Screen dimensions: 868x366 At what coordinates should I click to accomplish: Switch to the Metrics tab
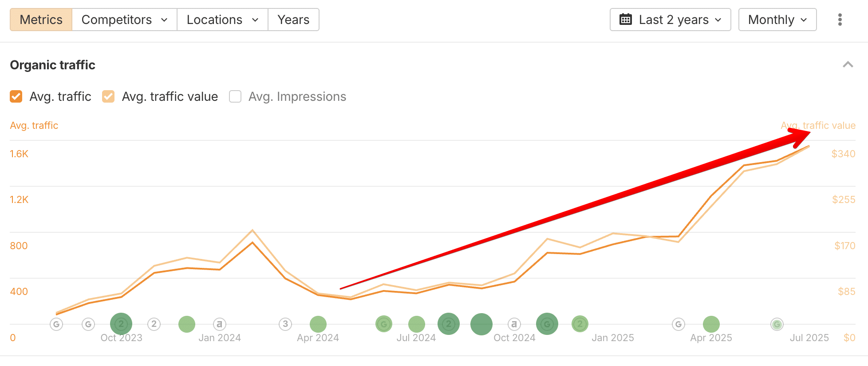pyautogui.click(x=40, y=20)
